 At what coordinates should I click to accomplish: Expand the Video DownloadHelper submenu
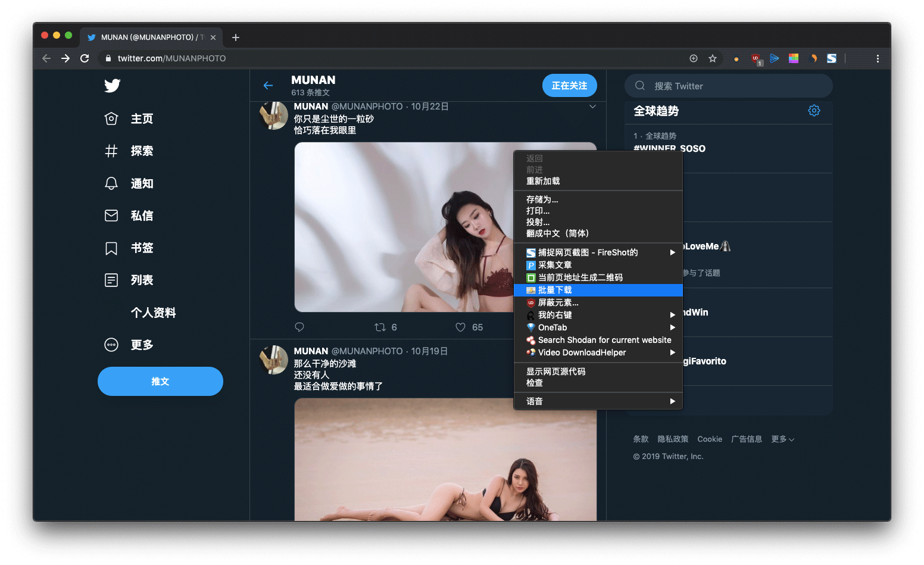[x=673, y=352]
